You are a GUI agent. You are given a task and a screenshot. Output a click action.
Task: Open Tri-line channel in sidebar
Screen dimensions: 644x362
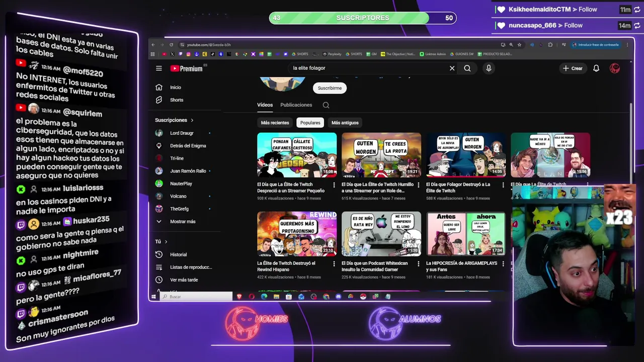(x=177, y=158)
